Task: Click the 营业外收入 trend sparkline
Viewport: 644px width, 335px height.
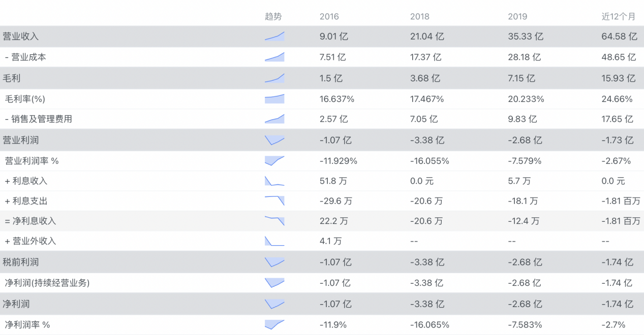Action: coord(274,241)
